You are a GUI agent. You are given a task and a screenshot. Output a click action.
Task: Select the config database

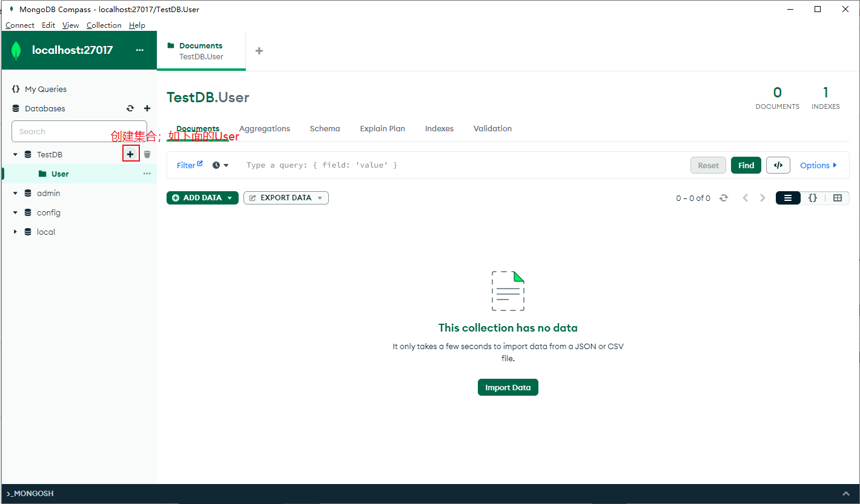click(48, 212)
